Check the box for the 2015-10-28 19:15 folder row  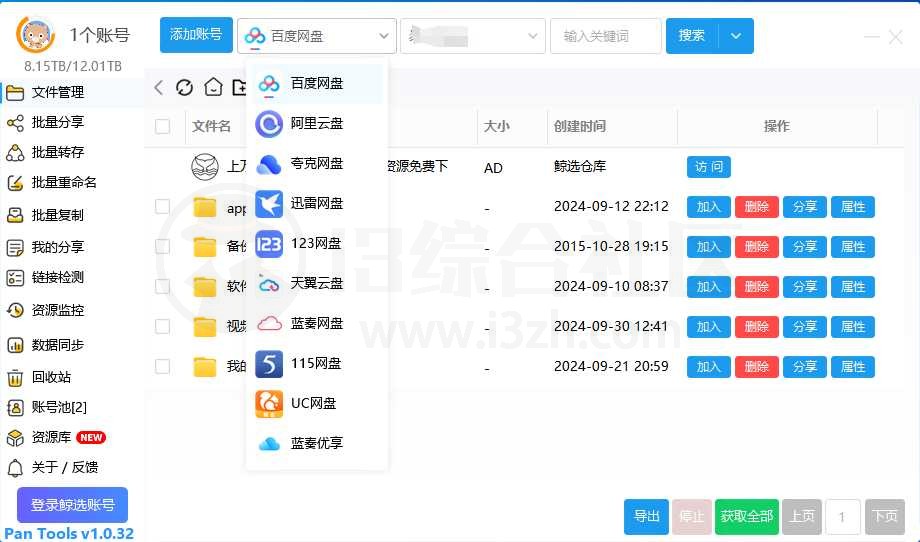(163, 246)
